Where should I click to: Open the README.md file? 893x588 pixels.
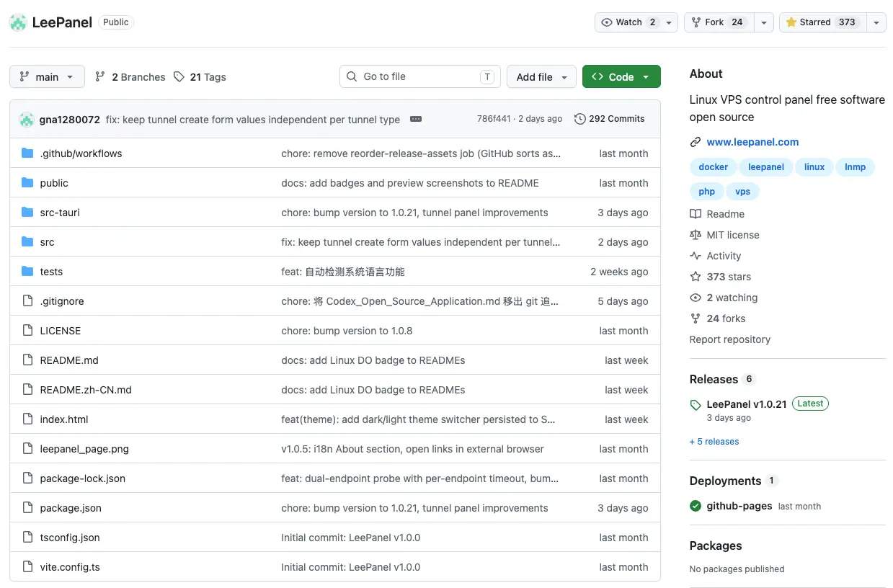(x=69, y=360)
